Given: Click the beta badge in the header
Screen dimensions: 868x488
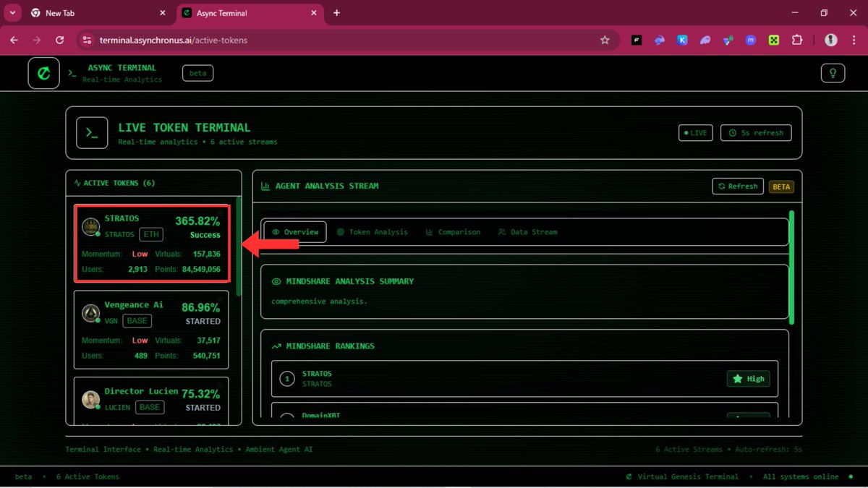Looking at the screenshot, I should tap(197, 73).
